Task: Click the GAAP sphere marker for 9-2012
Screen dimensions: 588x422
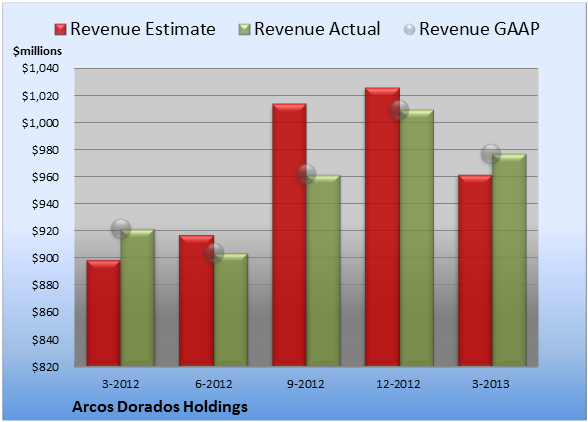Action: (x=306, y=174)
